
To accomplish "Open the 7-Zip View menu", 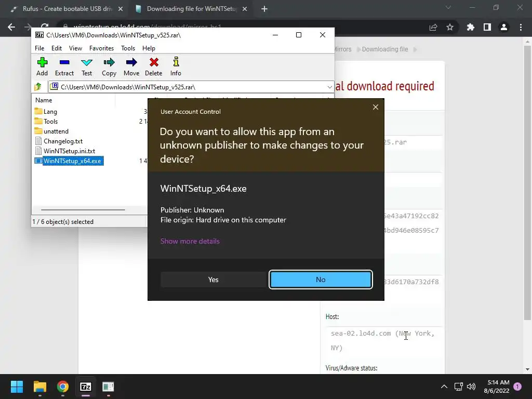I will pyautogui.click(x=75, y=48).
